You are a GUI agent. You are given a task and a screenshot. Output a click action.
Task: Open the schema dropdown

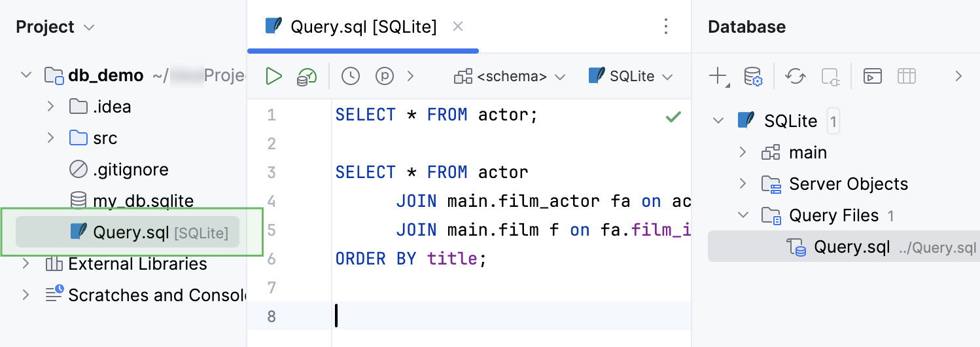tap(510, 77)
